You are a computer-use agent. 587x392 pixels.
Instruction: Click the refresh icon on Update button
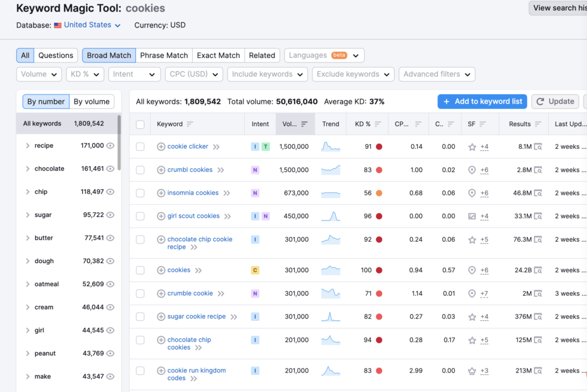[540, 101]
